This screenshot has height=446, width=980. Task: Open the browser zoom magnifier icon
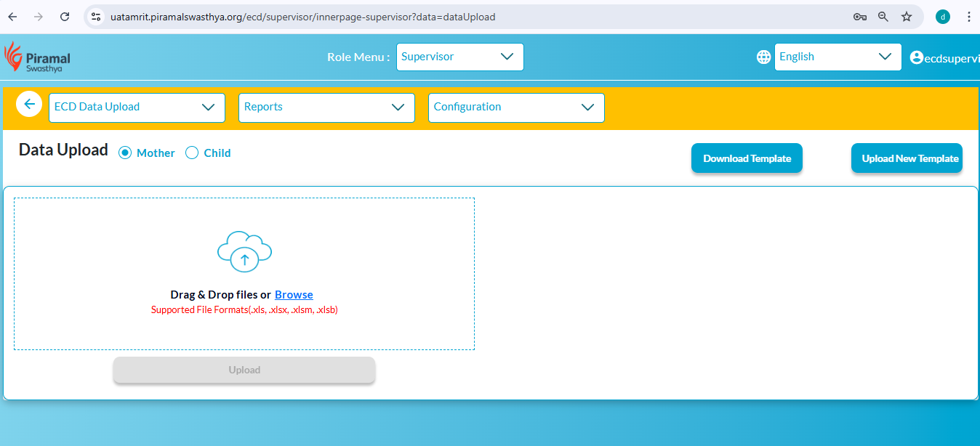tap(883, 17)
